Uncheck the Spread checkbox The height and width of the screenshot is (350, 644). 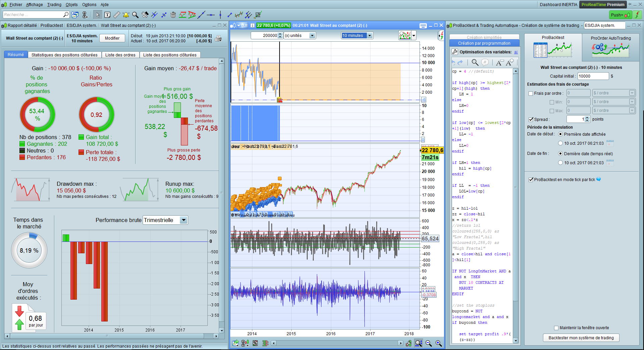click(531, 119)
